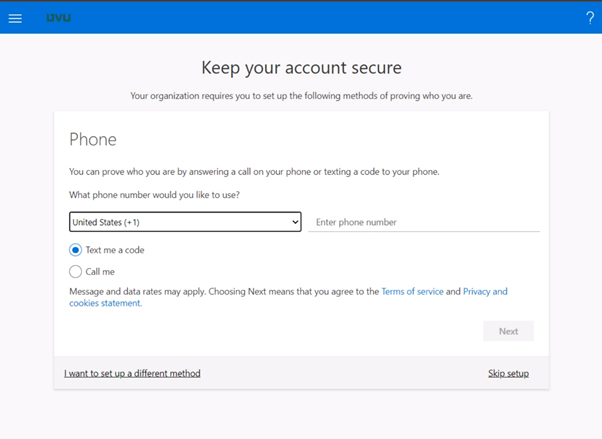Click the Skip setup link

coord(508,373)
